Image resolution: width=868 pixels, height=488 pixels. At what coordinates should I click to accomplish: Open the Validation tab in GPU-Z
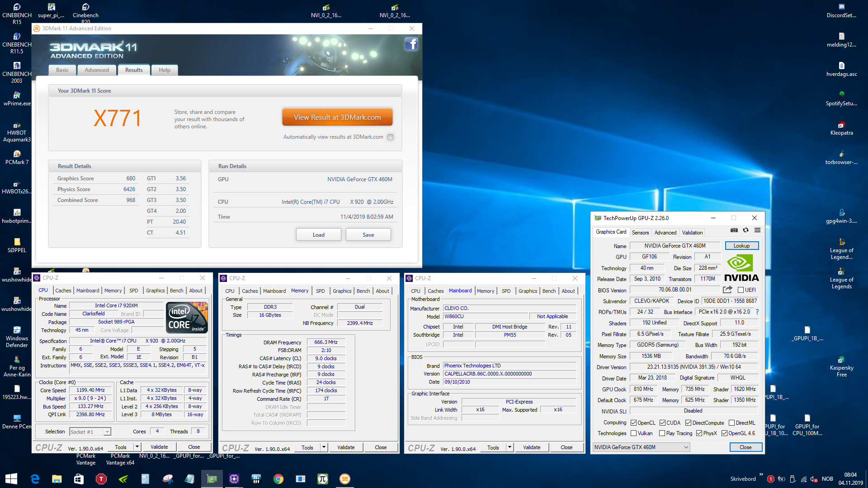(x=692, y=233)
